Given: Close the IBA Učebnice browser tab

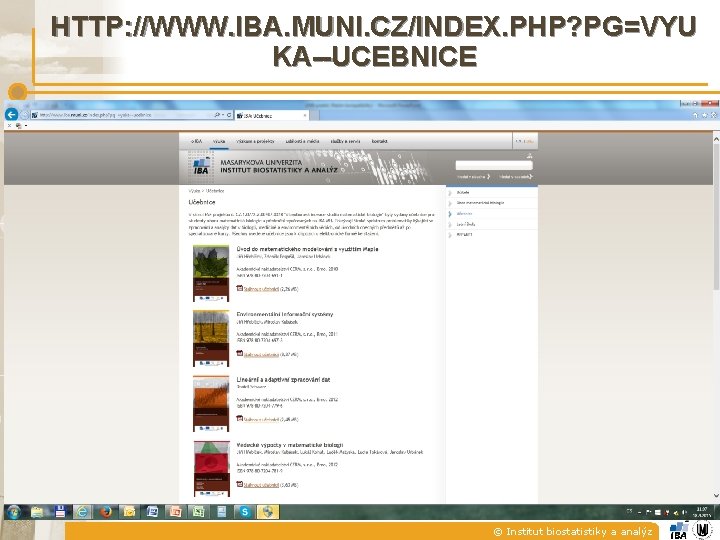Looking at the screenshot, I should pyautogui.click(x=305, y=116).
